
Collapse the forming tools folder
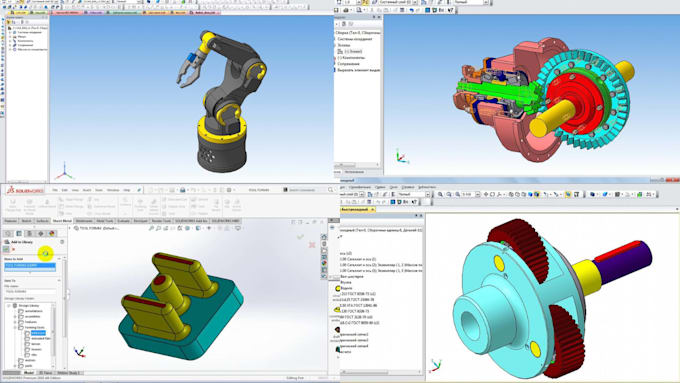[x=15, y=327]
